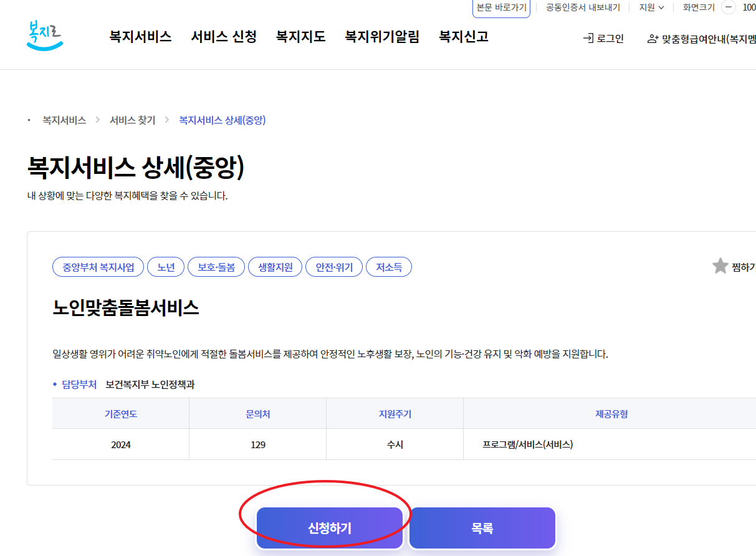This screenshot has width=756, height=556.
Task: Select the 생활지원 tag
Action: (x=275, y=267)
